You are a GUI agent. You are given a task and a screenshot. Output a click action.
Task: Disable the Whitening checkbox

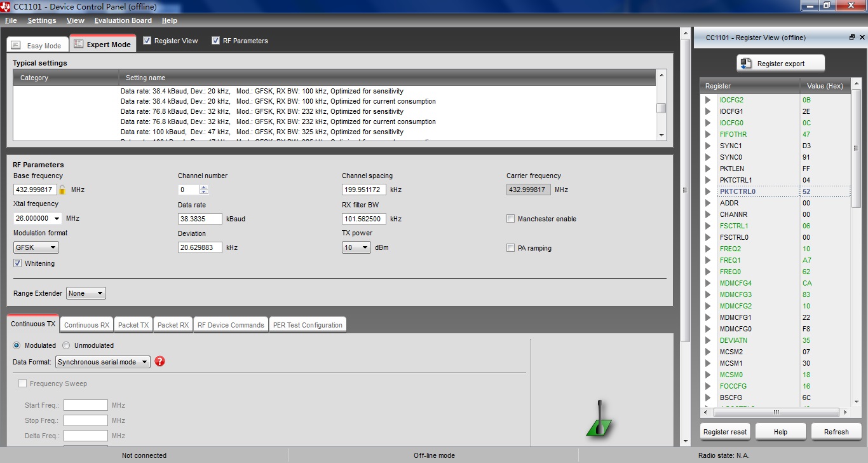point(18,263)
